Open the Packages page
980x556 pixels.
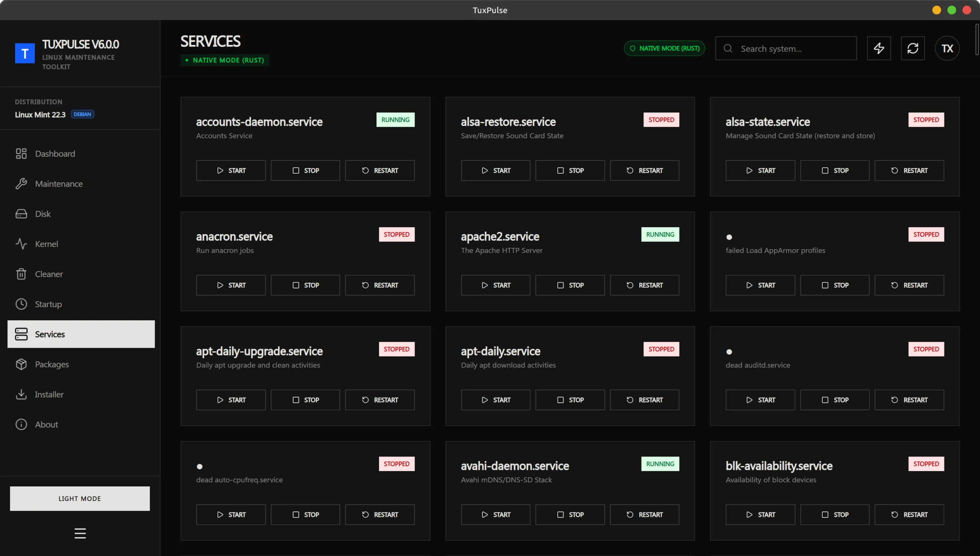coord(52,365)
